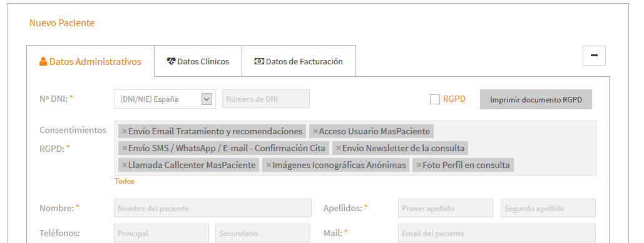Open the Datos Clínicos tab
Image resolution: width=644 pixels, height=243 pixels.
point(198,61)
